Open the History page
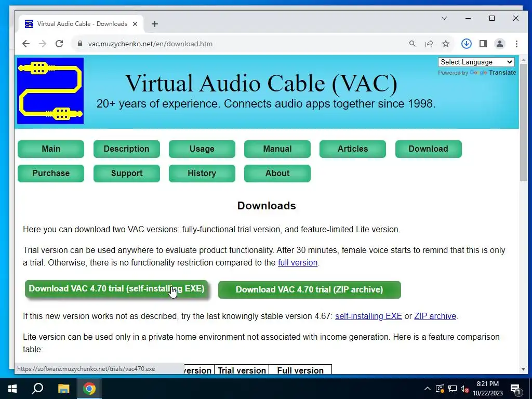Viewport: 532px width, 399px height. click(202, 174)
